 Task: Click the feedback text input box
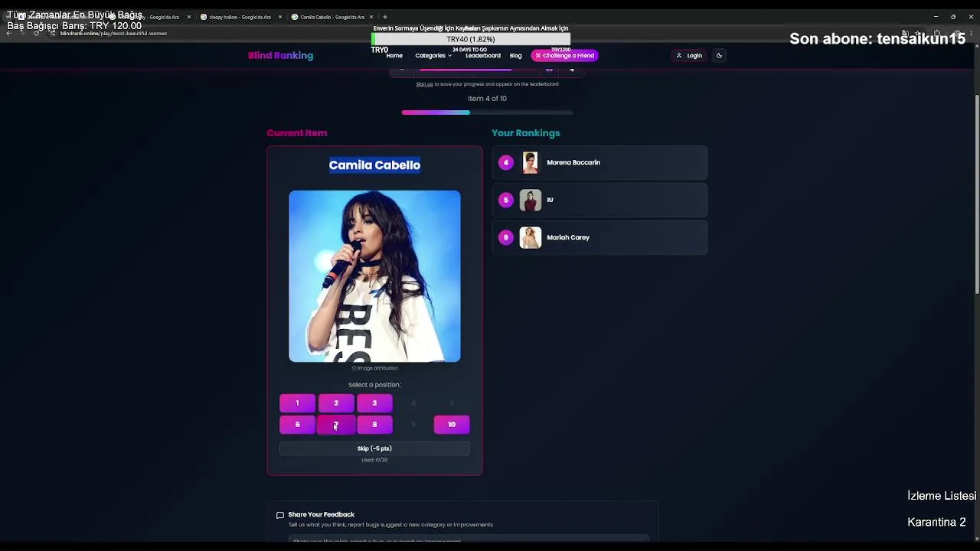tap(469, 540)
